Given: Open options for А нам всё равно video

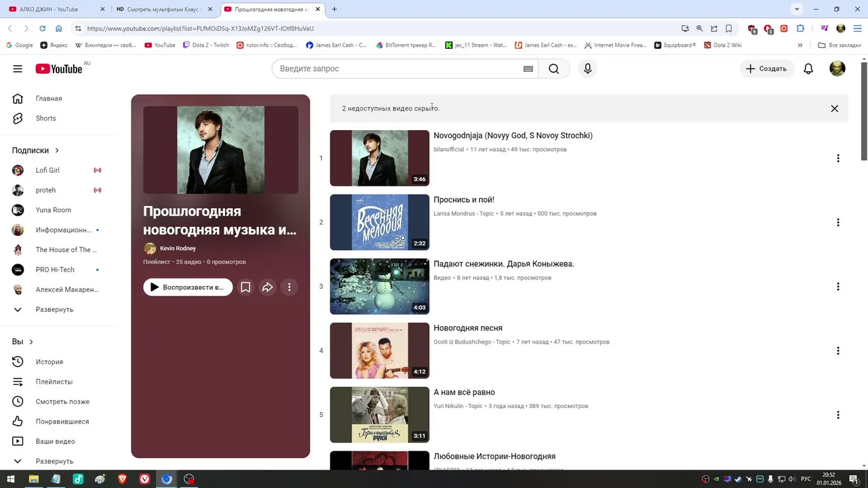Looking at the screenshot, I should [838, 415].
